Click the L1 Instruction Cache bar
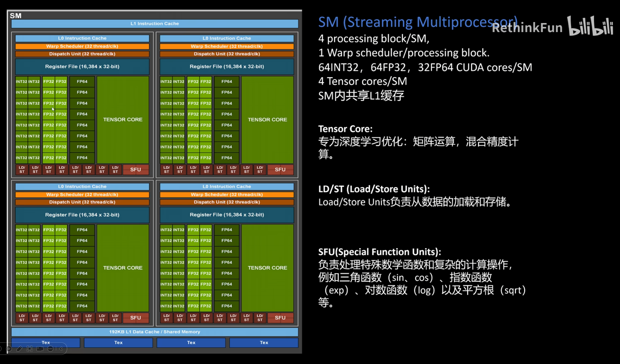 coord(155,24)
